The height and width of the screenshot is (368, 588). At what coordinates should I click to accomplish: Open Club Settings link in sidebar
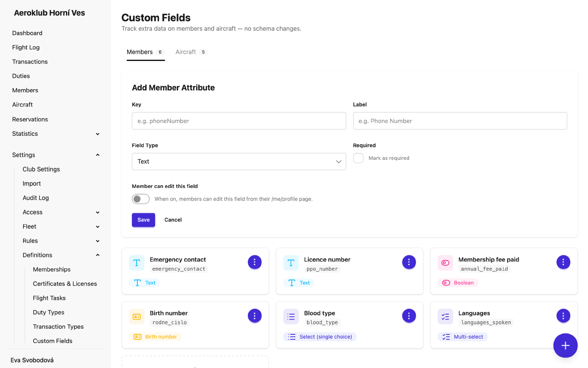tap(41, 169)
